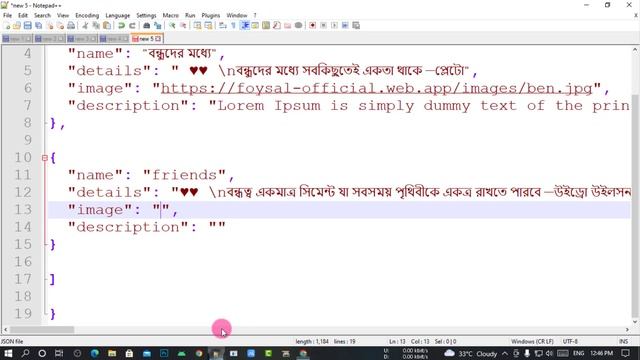640x360 pixels.
Task: Click the Zoom Out toolbar icon
Action: (183, 26)
